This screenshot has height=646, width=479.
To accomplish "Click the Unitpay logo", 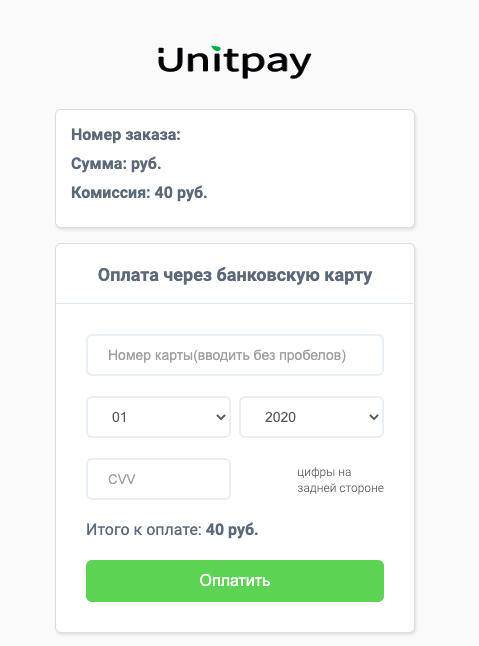I will pyautogui.click(x=234, y=62).
